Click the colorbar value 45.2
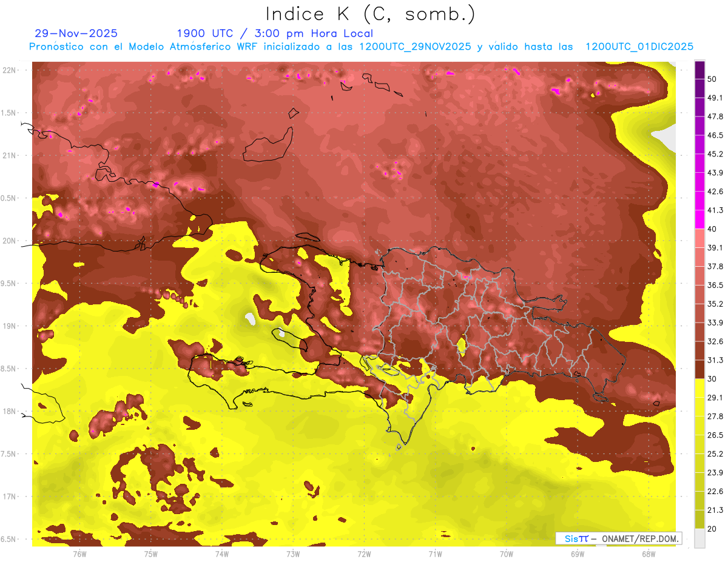Viewport: 728px width, 562px height. point(715,154)
